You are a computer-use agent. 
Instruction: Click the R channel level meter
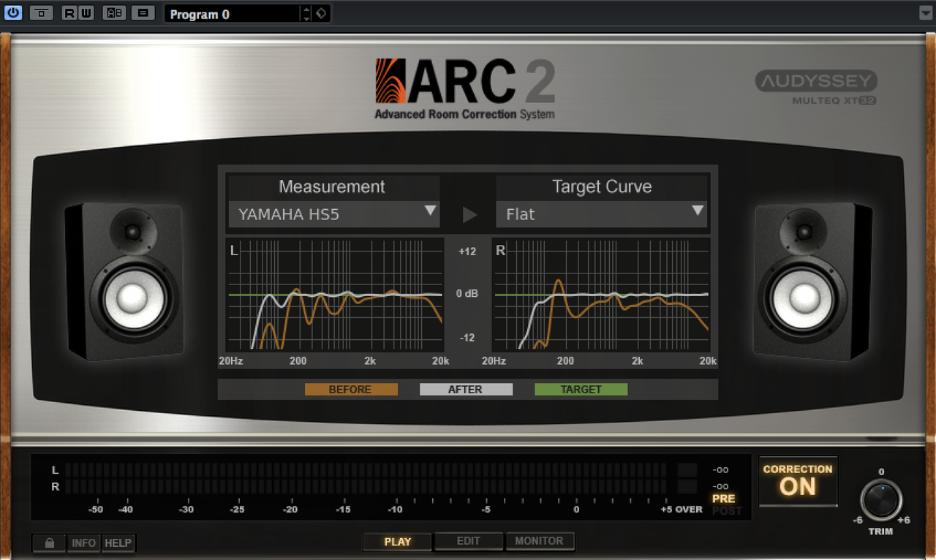pyautogui.click(x=366, y=486)
